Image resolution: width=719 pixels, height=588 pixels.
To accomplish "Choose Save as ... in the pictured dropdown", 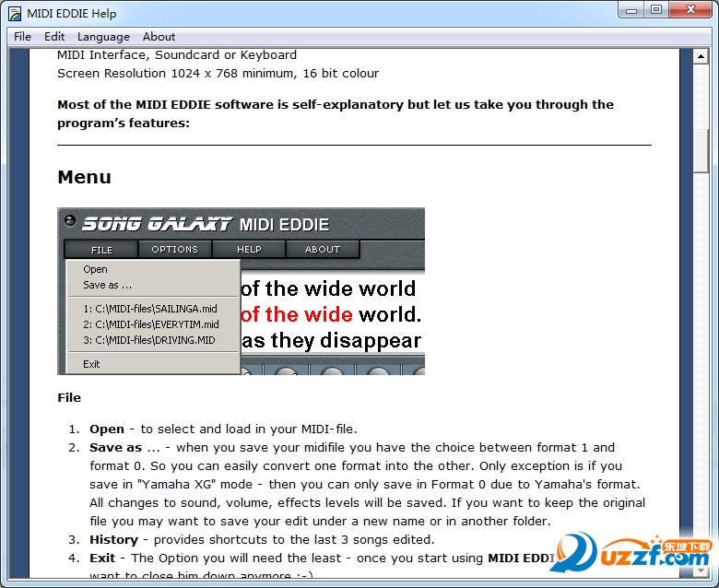I will point(107,285).
